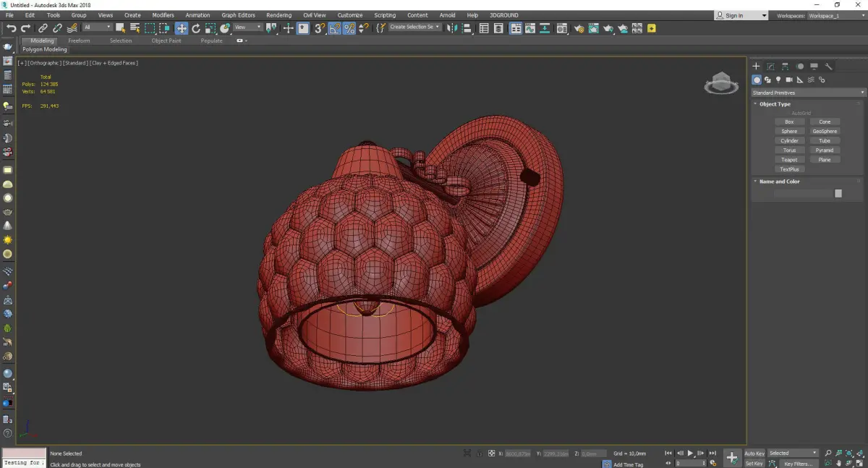Open the selection filter All dropdown
This screenshot has width=868, height=468.
[x=97, y=27]
